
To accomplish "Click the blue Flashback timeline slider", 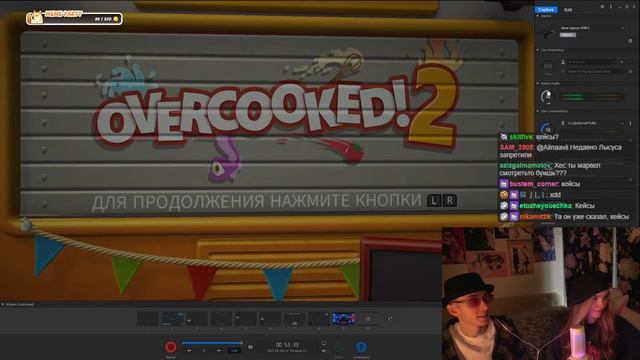I will [x=212, y=343].
